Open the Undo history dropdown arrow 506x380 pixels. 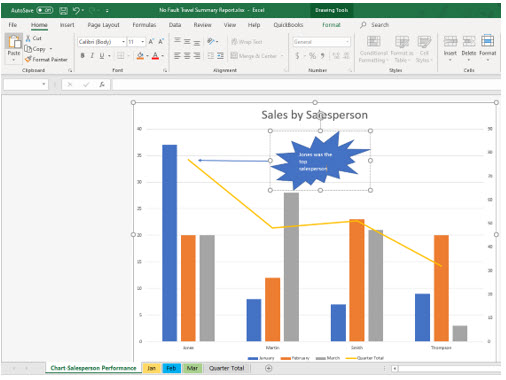tap(83, 11)
